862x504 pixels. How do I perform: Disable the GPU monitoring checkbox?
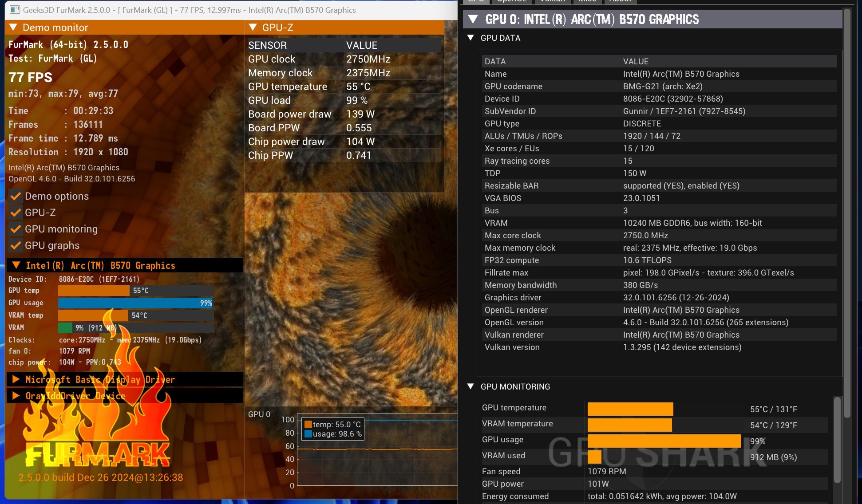coord(16,229)
